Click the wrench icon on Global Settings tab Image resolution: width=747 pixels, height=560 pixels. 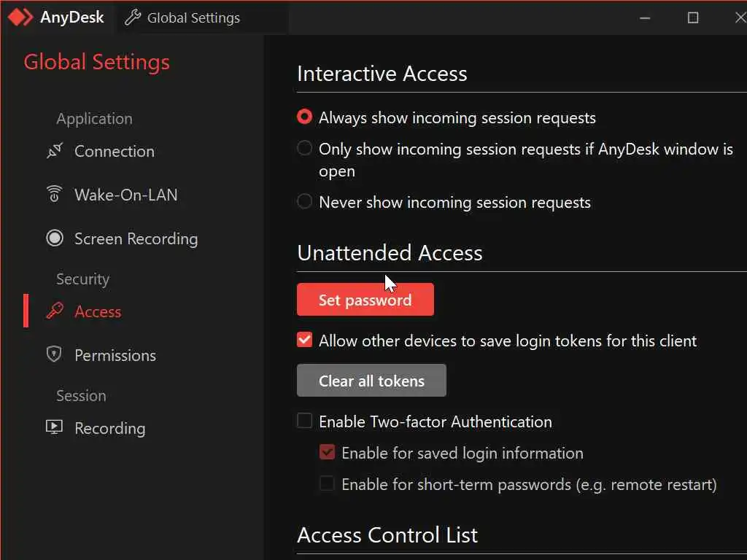point(133,18)
